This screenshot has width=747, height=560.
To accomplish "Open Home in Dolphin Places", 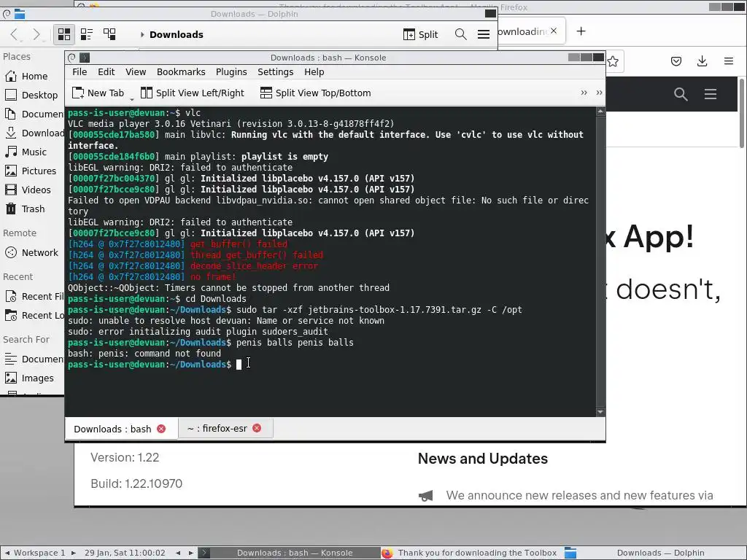I will [x=34, y=76].
